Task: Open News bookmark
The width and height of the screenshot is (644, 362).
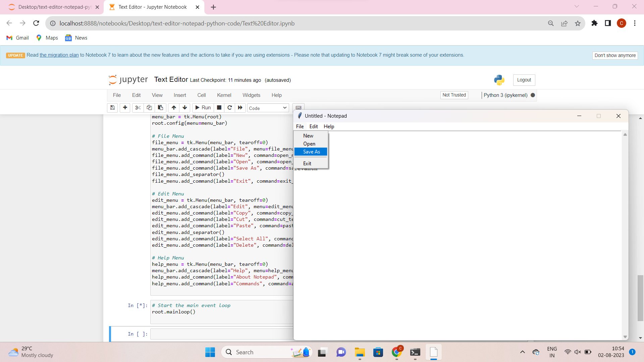Action: (x=76, y=38)
